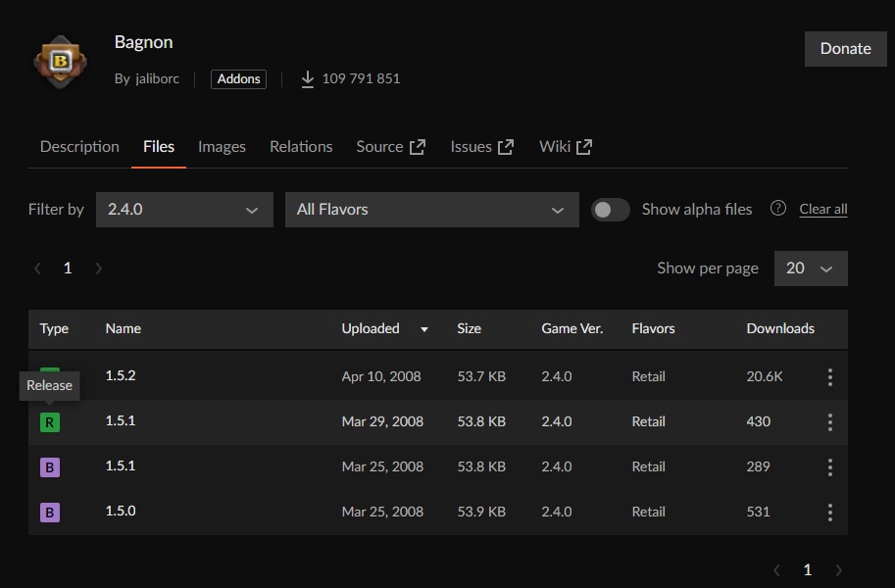Open the options menu for Mar 29 1.5.1 file
895x588 pixels.
pos(830,421)
